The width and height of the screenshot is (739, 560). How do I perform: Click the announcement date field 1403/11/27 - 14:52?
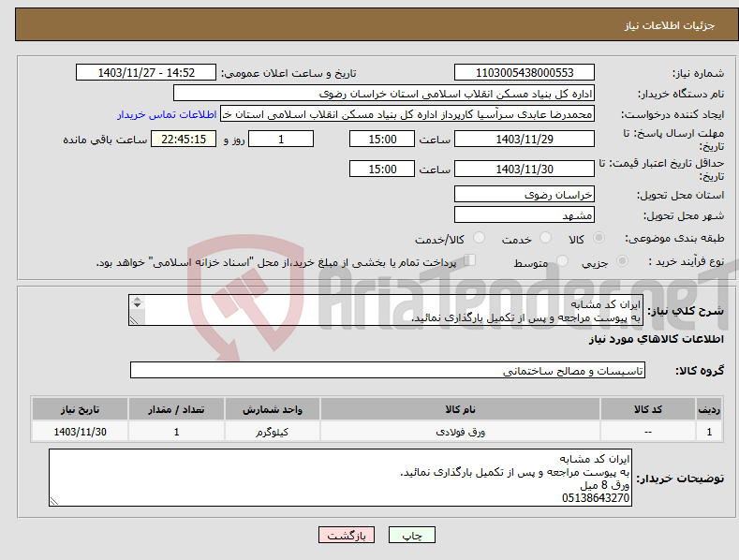click(x=145, y=73)
